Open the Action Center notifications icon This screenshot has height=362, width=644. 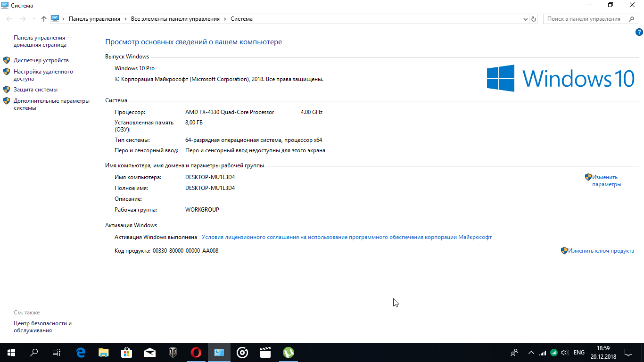628,353
